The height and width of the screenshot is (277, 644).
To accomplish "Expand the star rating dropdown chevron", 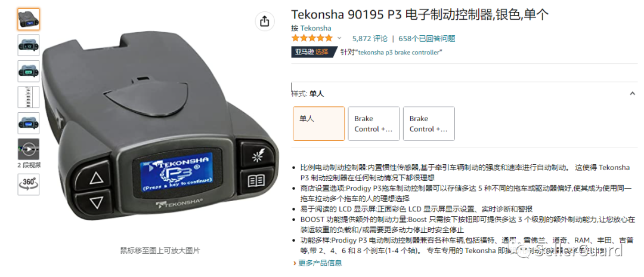I will click(x=339, y=38).
